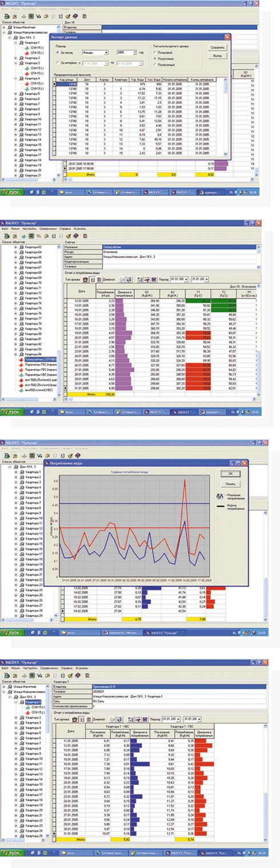The width and height of the screenshot is (280, 868).
Task: Click 'Сохранить' button in Экспорт данных dialog
Action: [x=217, y=48]
